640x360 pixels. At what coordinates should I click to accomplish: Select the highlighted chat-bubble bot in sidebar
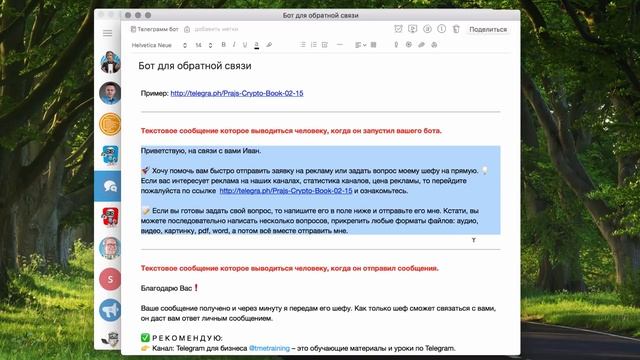pyautogui.click(x=108, y=186)
